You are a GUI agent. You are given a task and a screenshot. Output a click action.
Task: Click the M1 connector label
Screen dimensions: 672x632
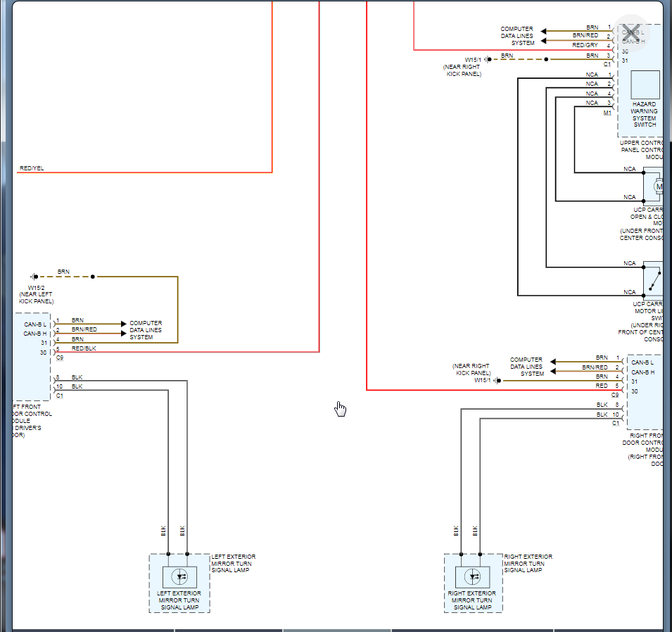tap(608, 113)
